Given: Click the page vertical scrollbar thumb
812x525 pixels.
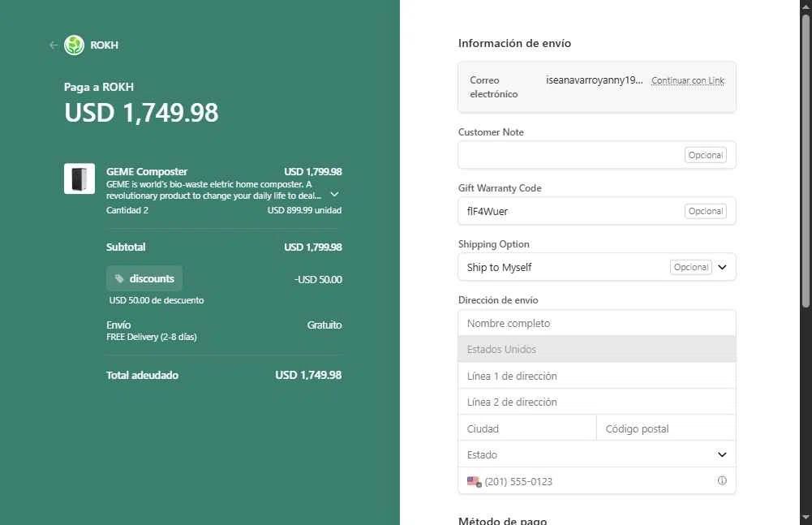Looking at the screenshot, I should [x=806, y=161].
